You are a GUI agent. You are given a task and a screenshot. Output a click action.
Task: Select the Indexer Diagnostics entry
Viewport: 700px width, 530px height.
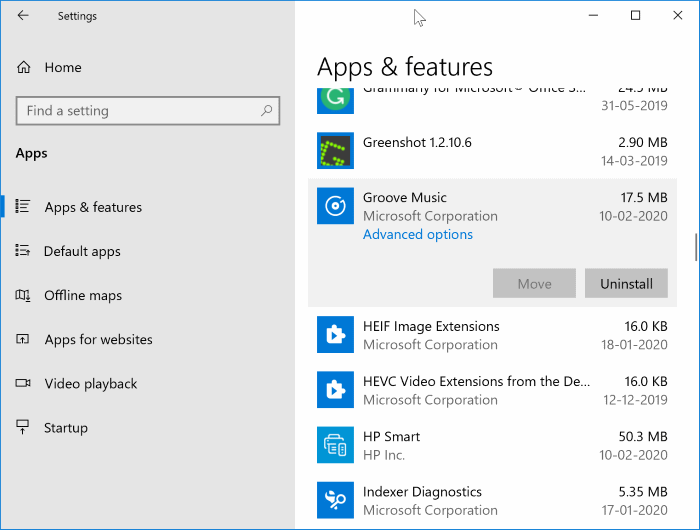(x=492, y=500)
